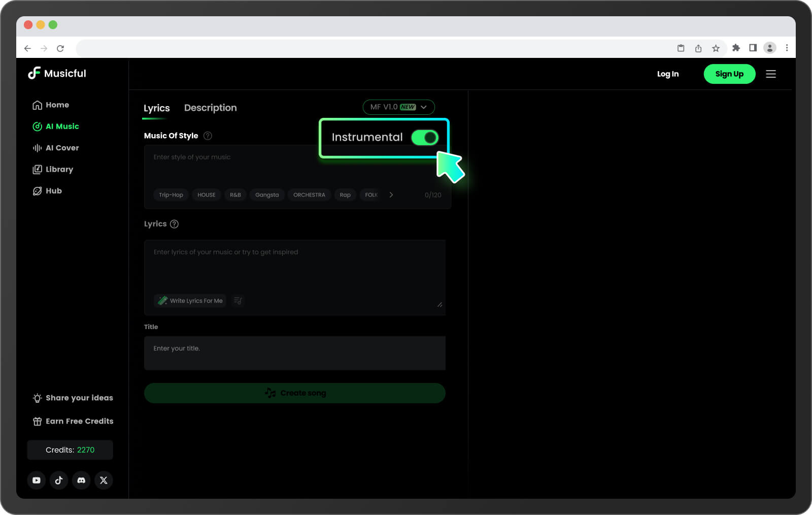
Task: Go to Library in sidebar
Action: 53,169
